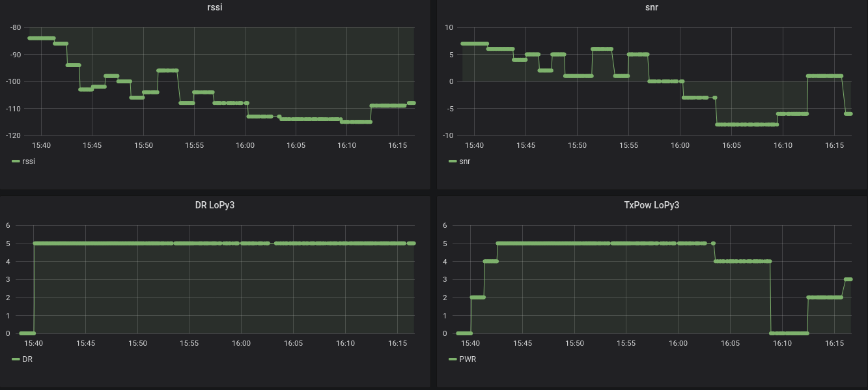
Task: Click the green color swatch beside rssi legend
Action: coord(16,161)
